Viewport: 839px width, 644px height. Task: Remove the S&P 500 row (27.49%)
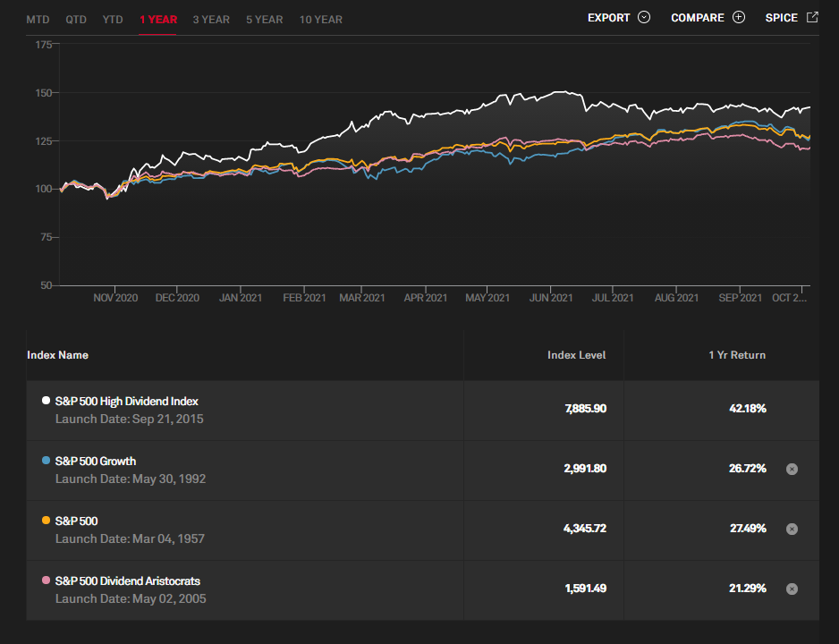(x=792, y=529)
